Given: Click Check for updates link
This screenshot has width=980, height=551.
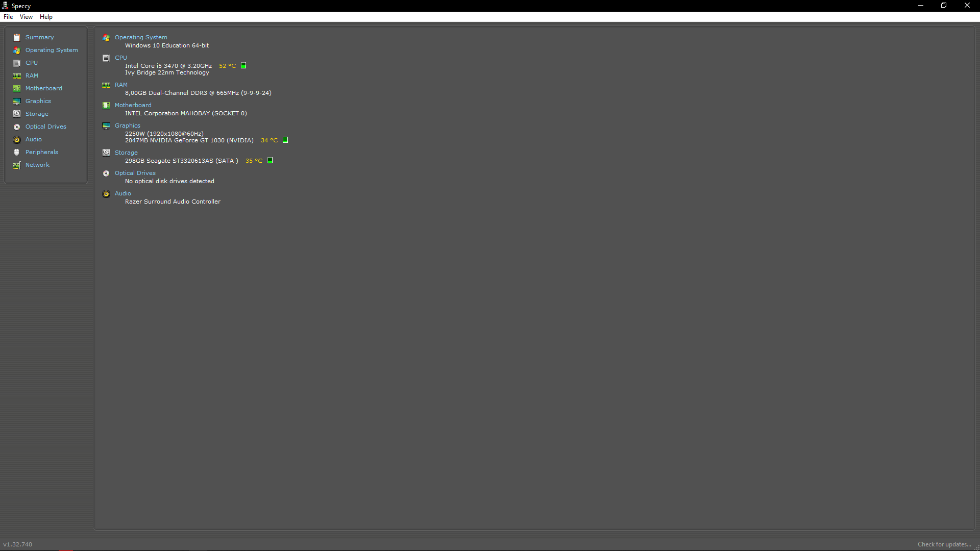Looking at the screenshot, I should pos(944,544).
